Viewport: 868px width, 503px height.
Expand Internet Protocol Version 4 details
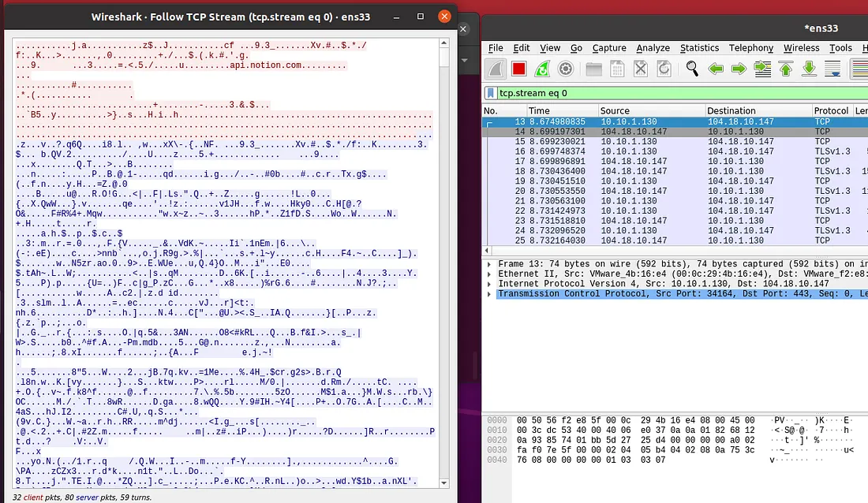490,284
